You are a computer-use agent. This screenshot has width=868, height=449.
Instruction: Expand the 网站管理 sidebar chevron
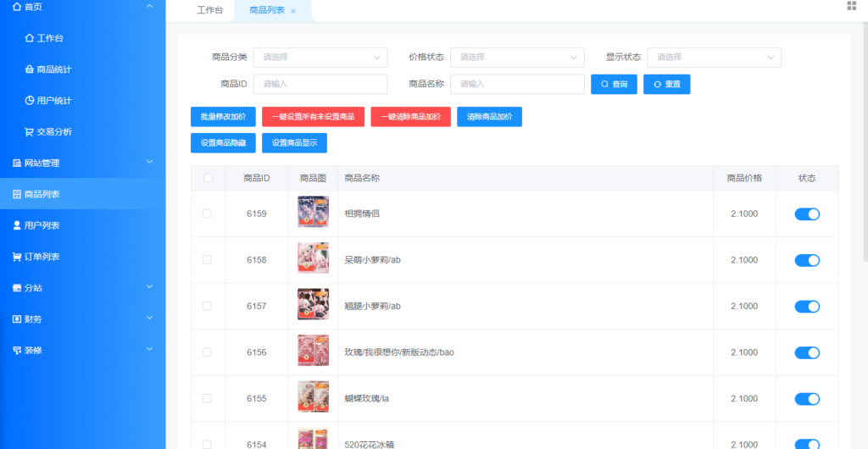pyautogui.click(x=149, y=162)
